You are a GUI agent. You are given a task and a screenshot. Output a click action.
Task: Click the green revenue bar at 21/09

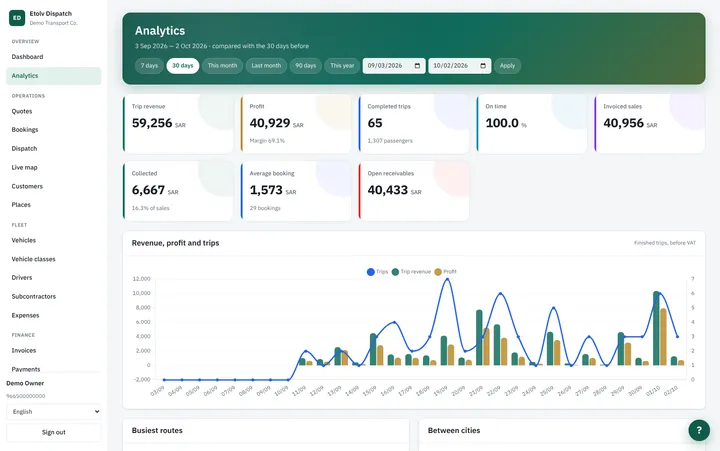(479, 338)
